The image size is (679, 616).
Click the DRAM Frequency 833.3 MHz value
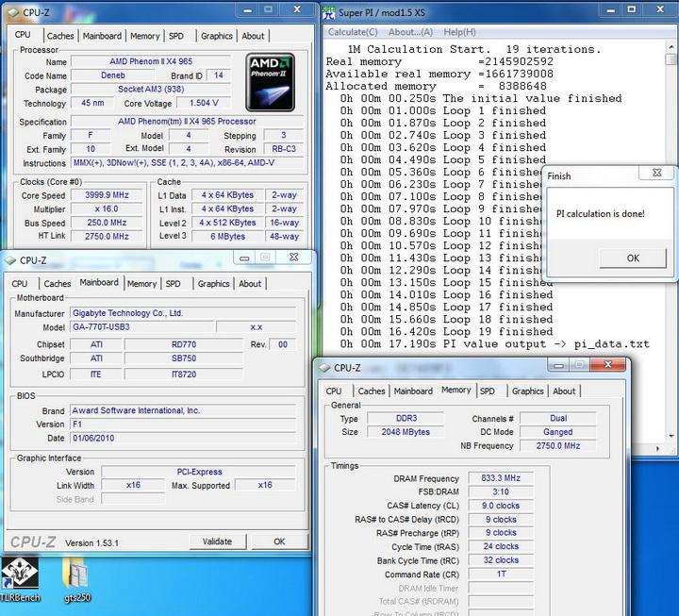click(501, 478)
